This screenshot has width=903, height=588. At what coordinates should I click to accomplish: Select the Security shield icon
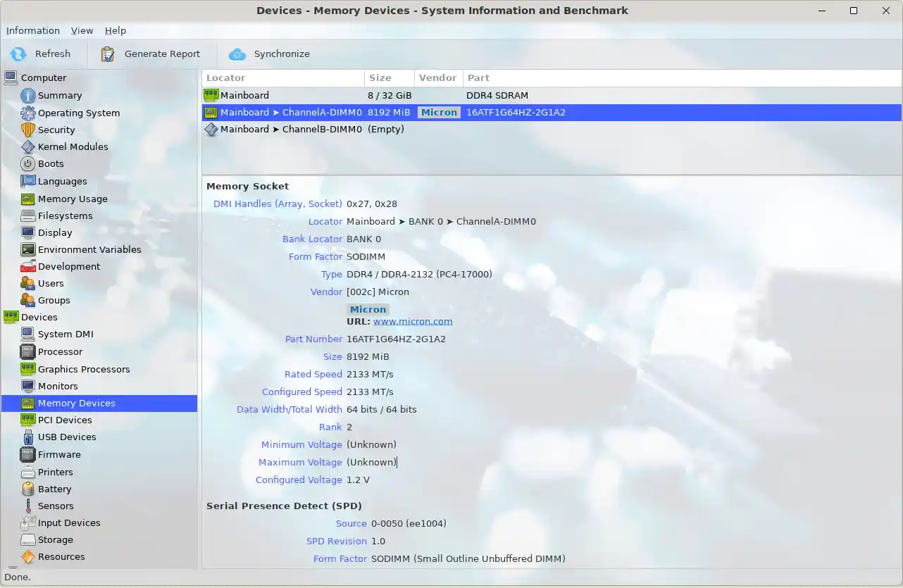[28, 130]
